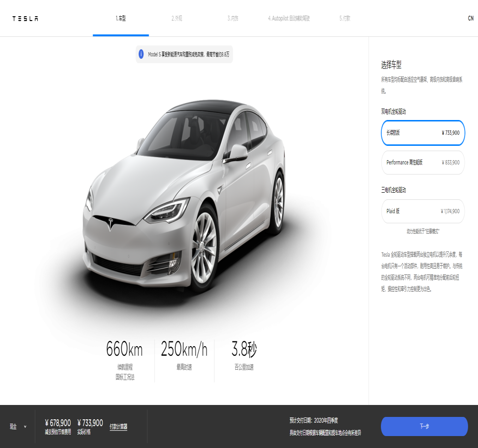
Task: Click the ¥733,900 actual price in footer
Action: (90, 423)
